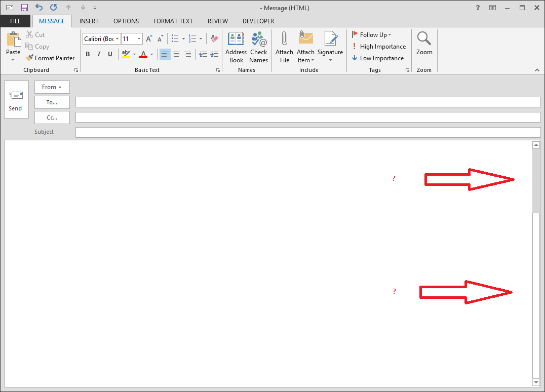Increase indent of the paragraph
Screen dimensions: 545x392
(x=214, y=54)
